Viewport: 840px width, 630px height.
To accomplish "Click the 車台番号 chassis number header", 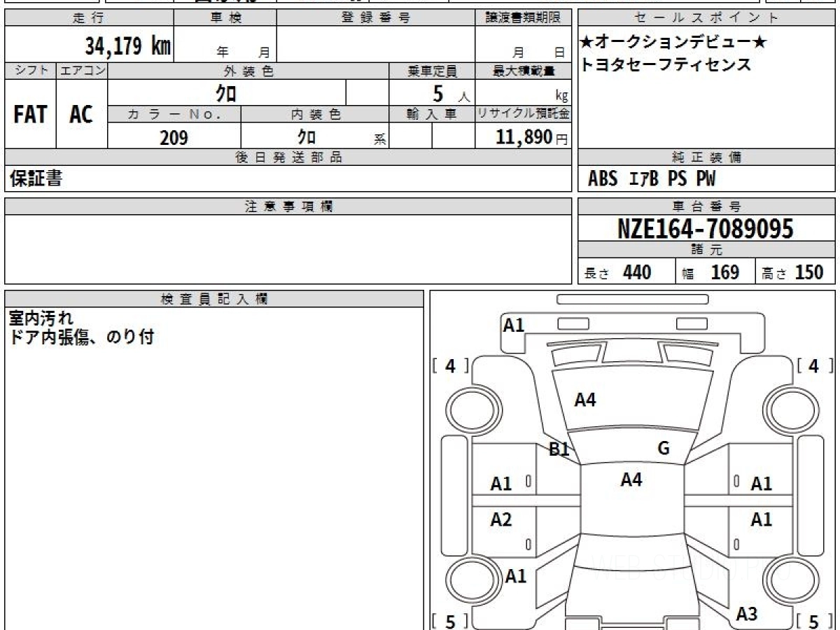I will click(x=707, y=206).
